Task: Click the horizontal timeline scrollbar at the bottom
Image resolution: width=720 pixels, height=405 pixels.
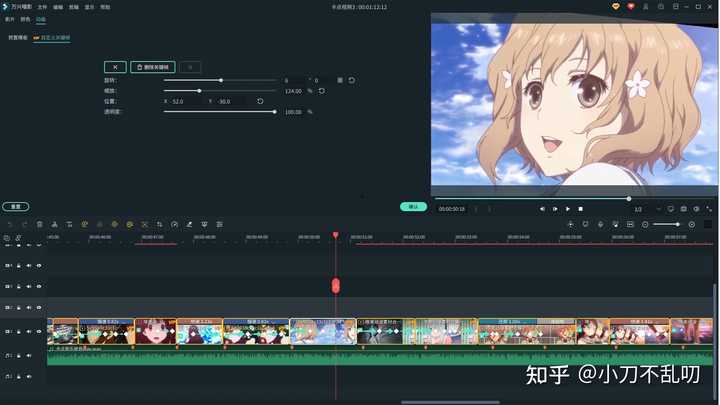Action: pyautogui.click(x=450, y=403)
